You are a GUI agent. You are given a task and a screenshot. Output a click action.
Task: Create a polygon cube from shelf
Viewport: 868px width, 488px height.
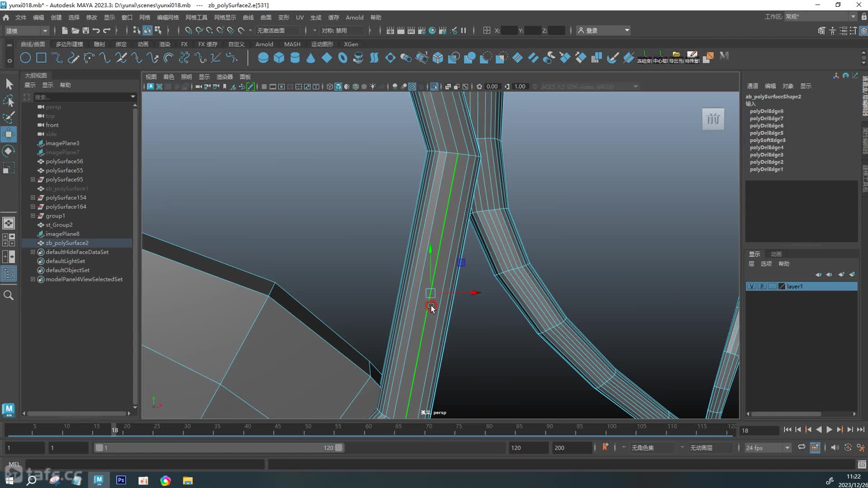tap(279, 57)
